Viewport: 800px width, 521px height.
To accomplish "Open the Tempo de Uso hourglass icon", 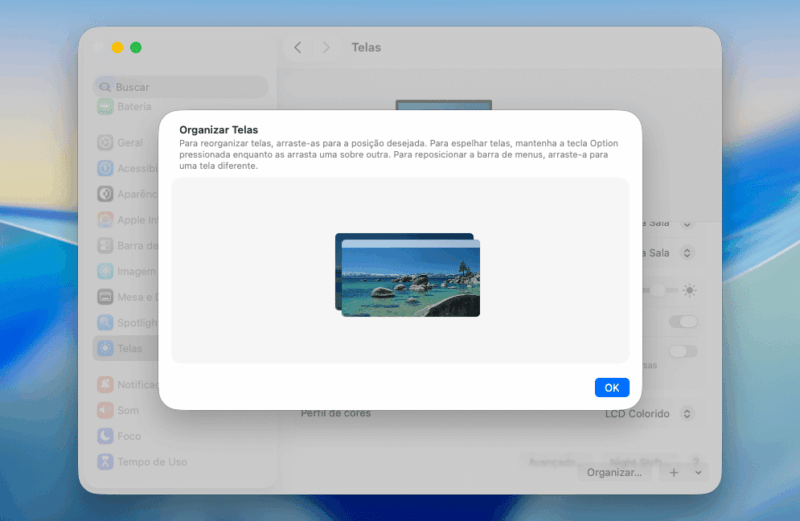I will pyautogui.click(x=105, y=461).
